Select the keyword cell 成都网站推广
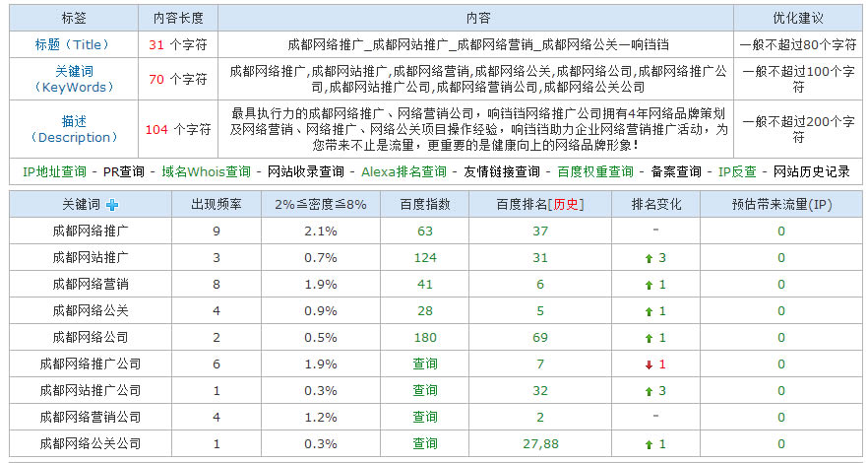The image size is (868, 463). pyautogui.click(x=91, y=257)
